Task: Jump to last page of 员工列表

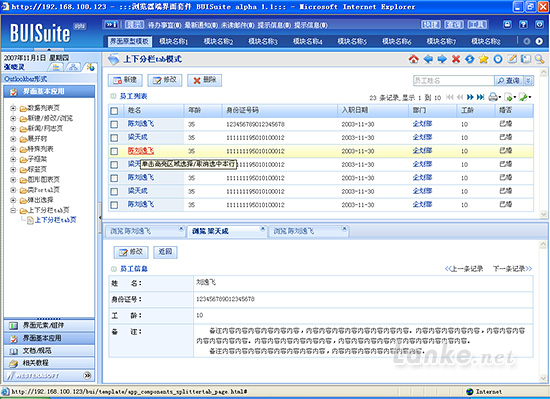Action: [x=481, y=97]
